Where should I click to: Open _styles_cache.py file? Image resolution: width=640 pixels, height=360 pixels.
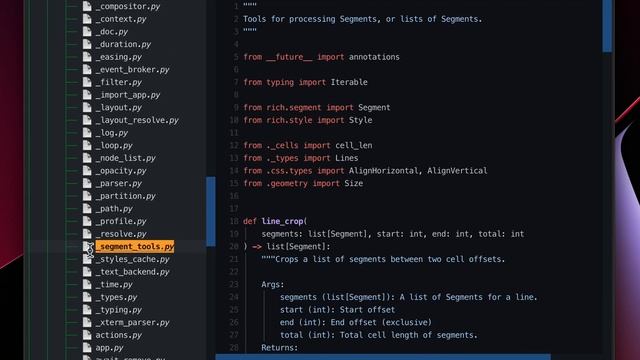pyautogui.click(x=132, y=260)
